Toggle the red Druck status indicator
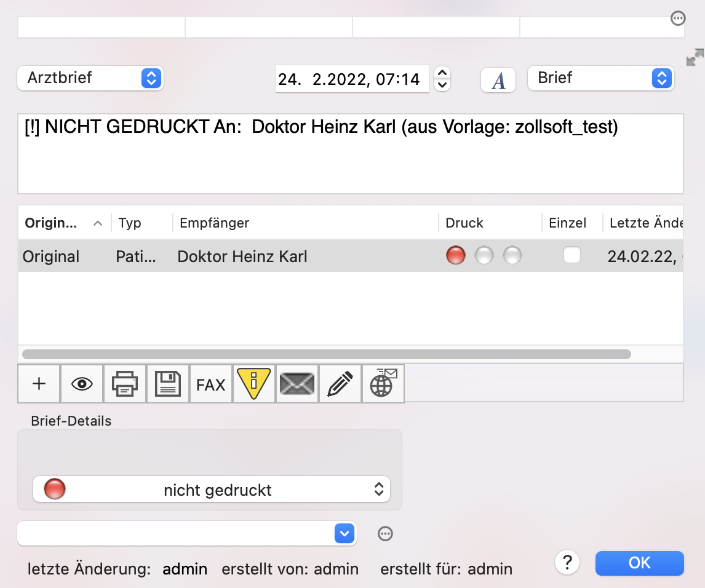This screenshot has width=705, height=588. (x=455, y=255)
